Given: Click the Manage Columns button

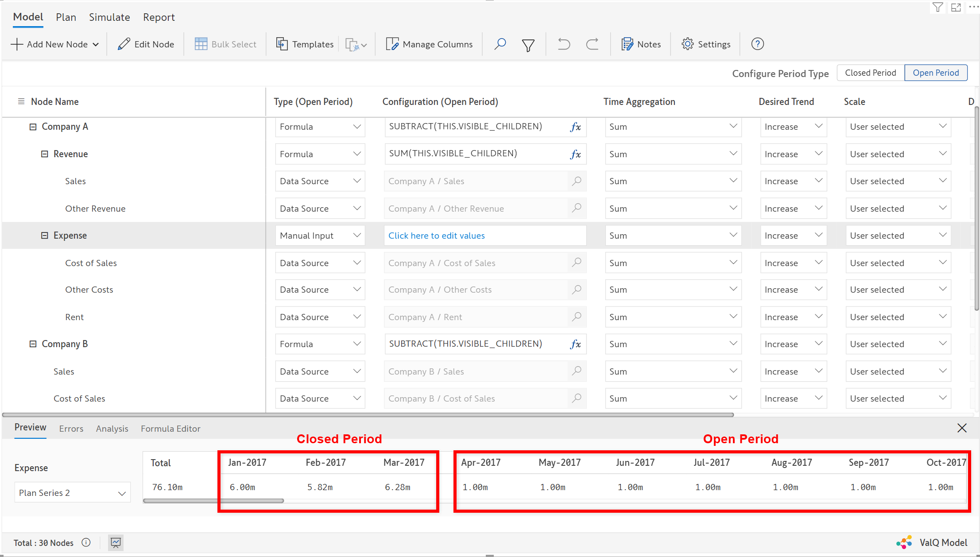Looking at the screenshot, I should 429,44.
